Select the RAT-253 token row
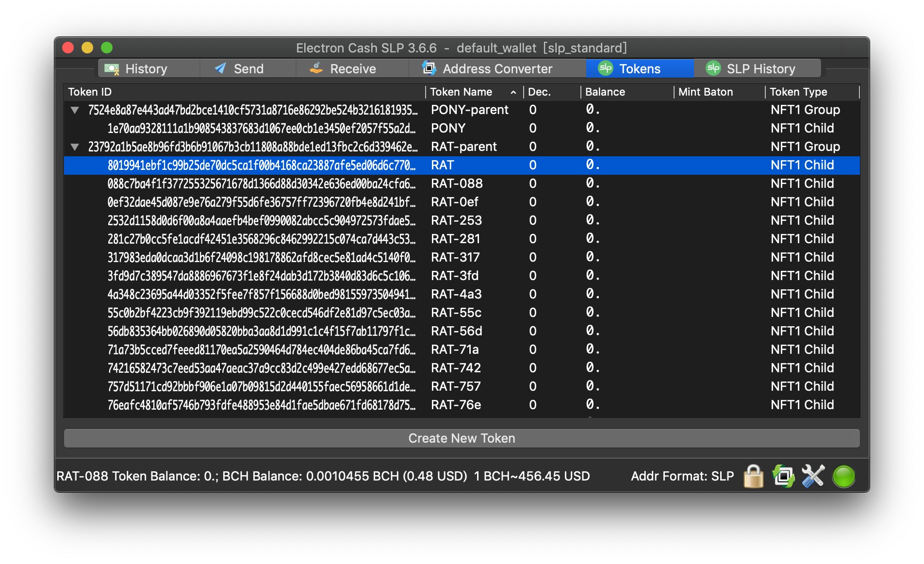Screen dimensions: 924x564 tap(462, 221)
